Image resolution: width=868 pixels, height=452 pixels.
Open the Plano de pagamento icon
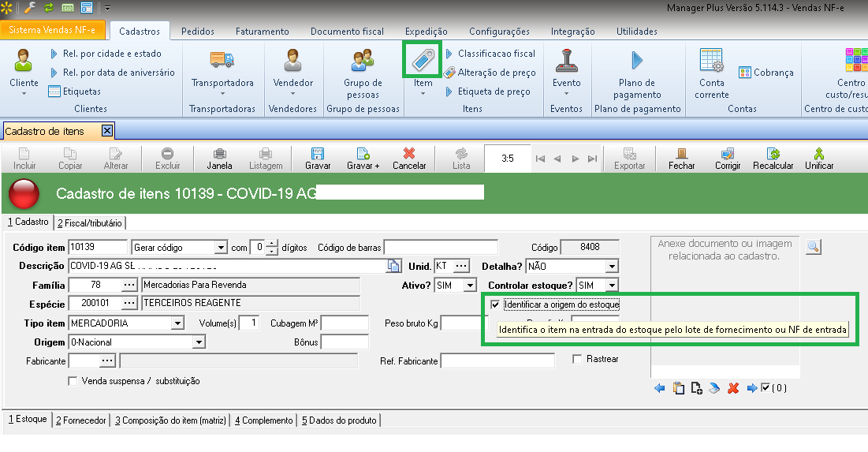point(637,60)
